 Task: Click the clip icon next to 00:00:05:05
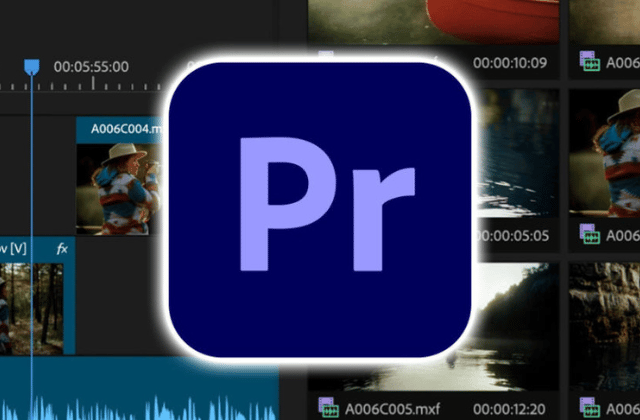[x=590, y=234]
